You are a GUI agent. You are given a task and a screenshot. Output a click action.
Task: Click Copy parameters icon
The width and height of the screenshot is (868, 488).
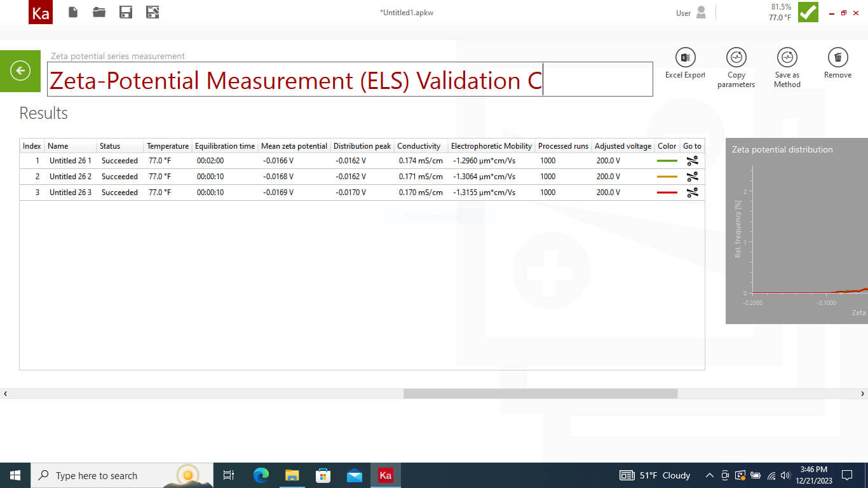(736, 58)
